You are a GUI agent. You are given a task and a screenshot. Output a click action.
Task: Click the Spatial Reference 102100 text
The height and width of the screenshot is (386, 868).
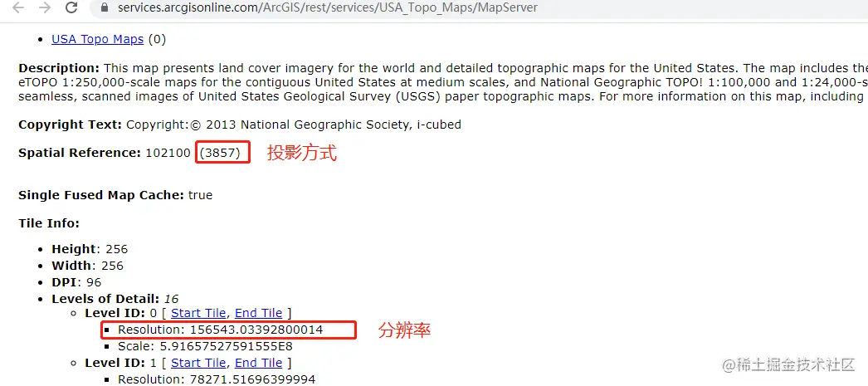click(105, 153)
